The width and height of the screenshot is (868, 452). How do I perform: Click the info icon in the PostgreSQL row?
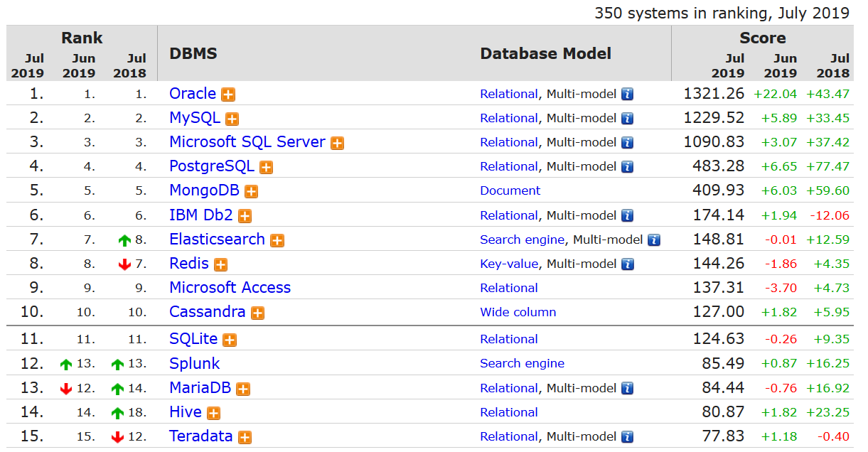coord(627,166)
